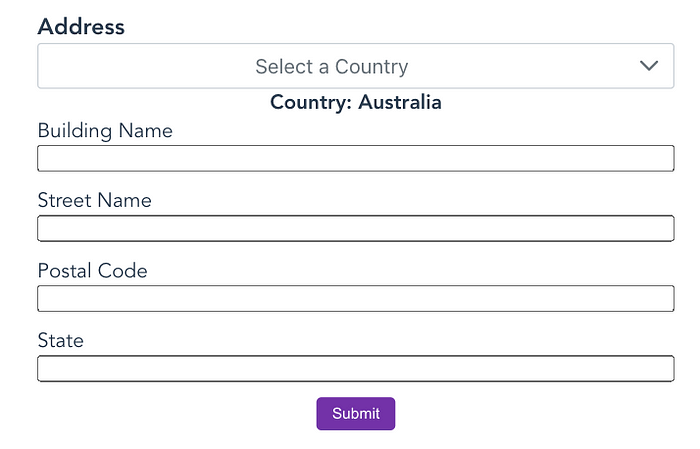Viewport: 700px width, 449px height.
Task: Submit the address form
Action: (x=355, y=413)
